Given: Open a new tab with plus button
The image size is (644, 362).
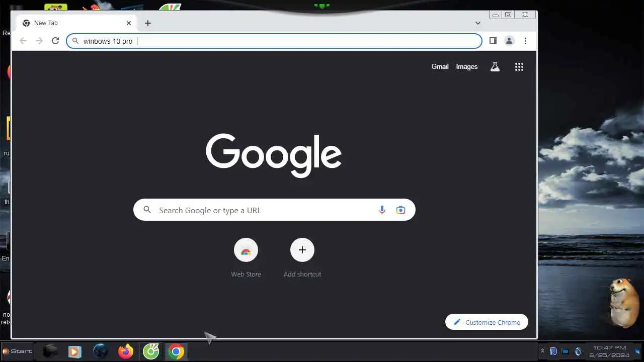Looking at the screenshot, I should point(148,23).
